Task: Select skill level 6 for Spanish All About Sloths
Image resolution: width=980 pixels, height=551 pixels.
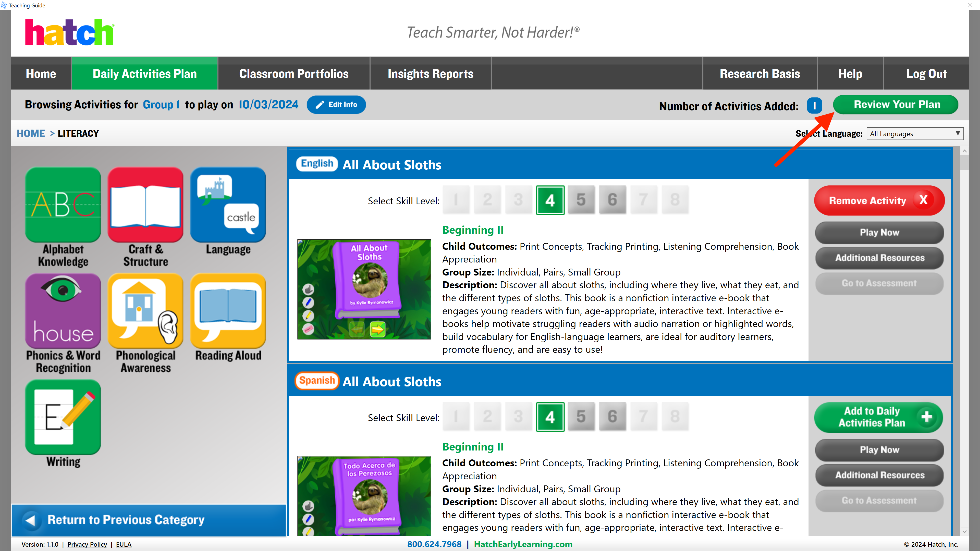Action: [612, 417]
